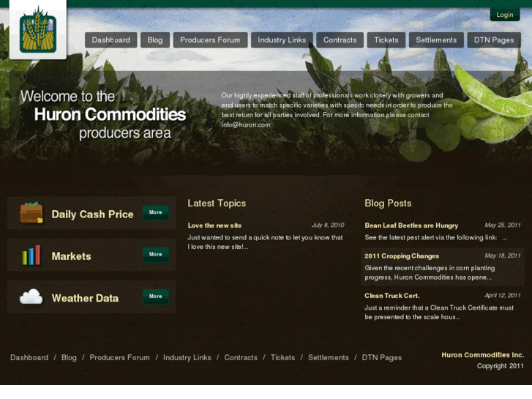Click the info@huron.com email address
The height and width of the screenshot is (399, 532).
246,124
